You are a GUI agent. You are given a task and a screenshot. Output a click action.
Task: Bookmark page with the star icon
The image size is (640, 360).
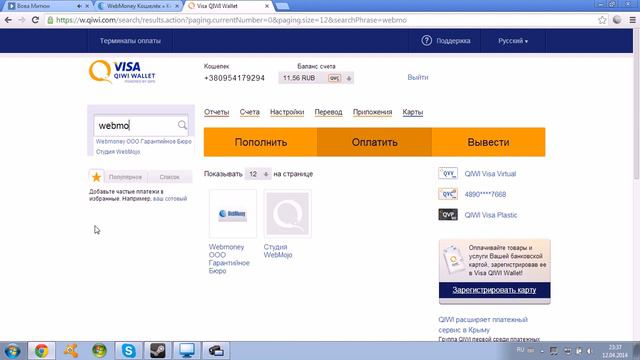602,20
